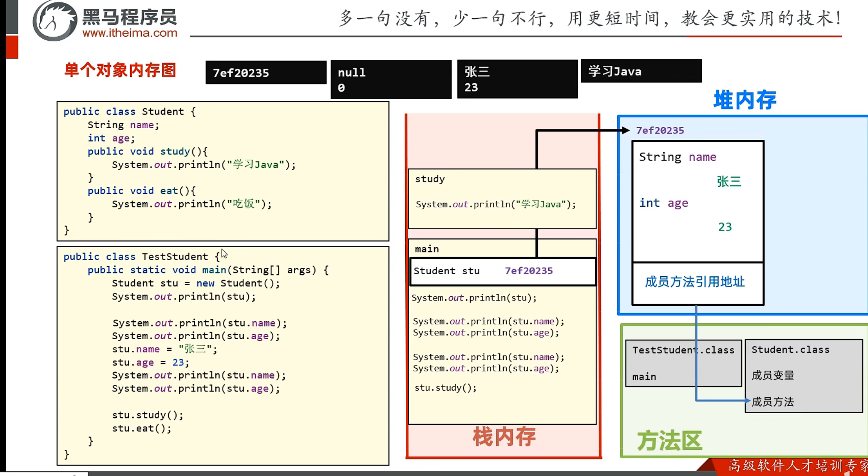Click the 栈内存 stack label
The width and height of the screenshot is (868, 476).
[x=504, y=437]
